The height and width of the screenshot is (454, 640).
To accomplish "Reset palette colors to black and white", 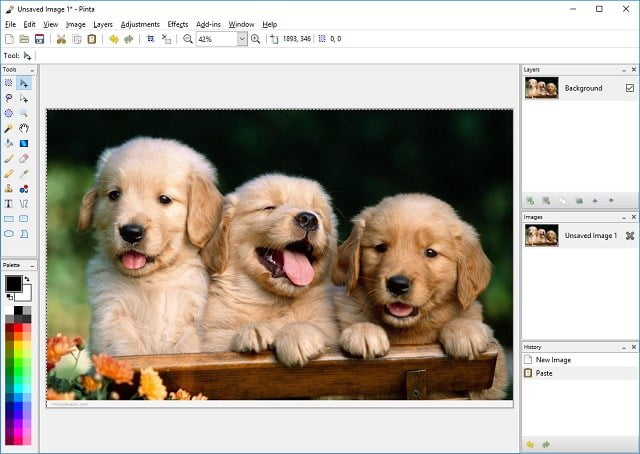I will click(x=9, y=297).
